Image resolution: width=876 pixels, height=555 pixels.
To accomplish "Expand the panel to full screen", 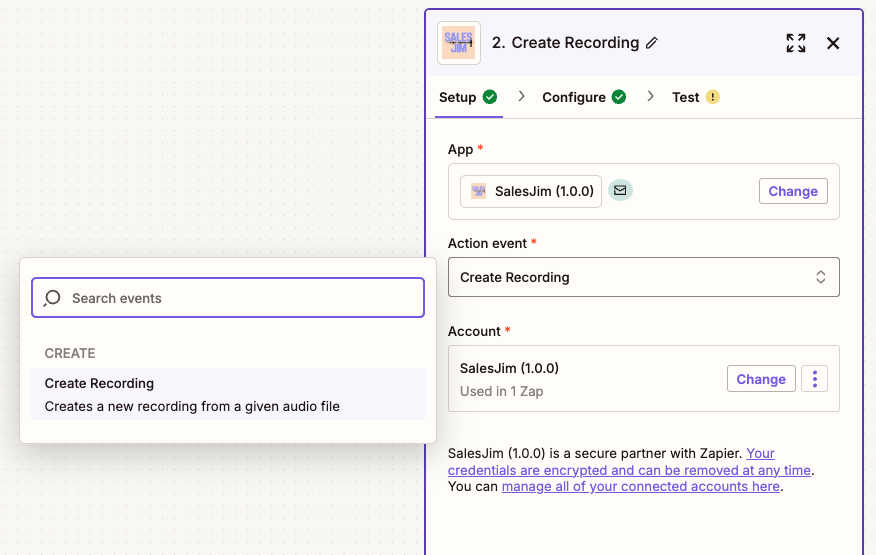I will (x=795, y=43).
